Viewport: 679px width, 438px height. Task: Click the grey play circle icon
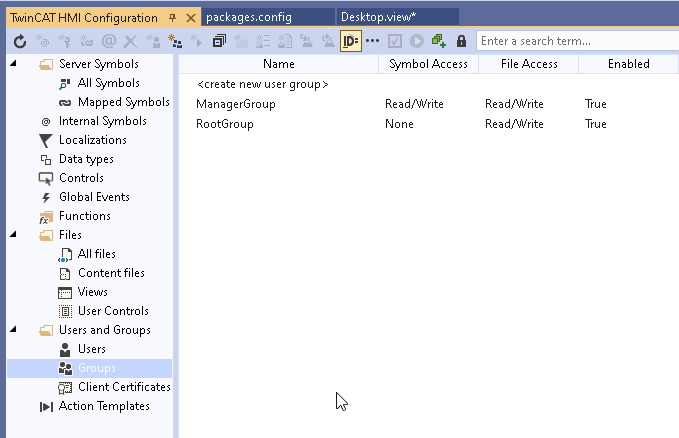(417, 42)
